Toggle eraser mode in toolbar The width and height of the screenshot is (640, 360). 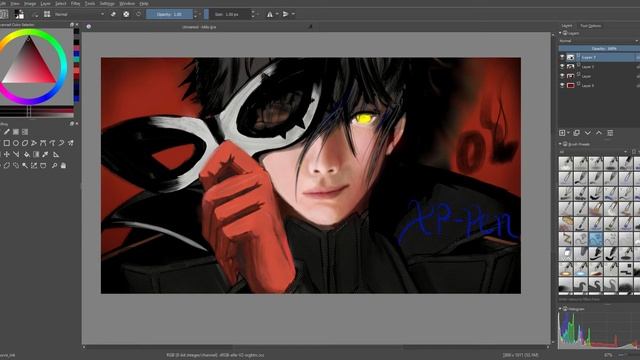[x=113, y=14]
